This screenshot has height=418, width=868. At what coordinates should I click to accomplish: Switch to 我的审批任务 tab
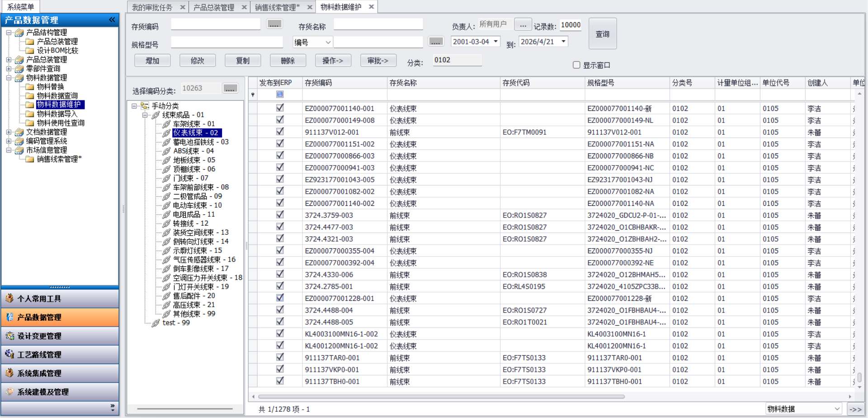click(152, 7)
